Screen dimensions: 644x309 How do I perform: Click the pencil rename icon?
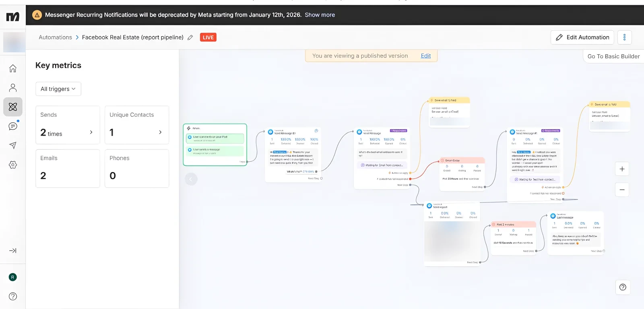coord(190,37)
